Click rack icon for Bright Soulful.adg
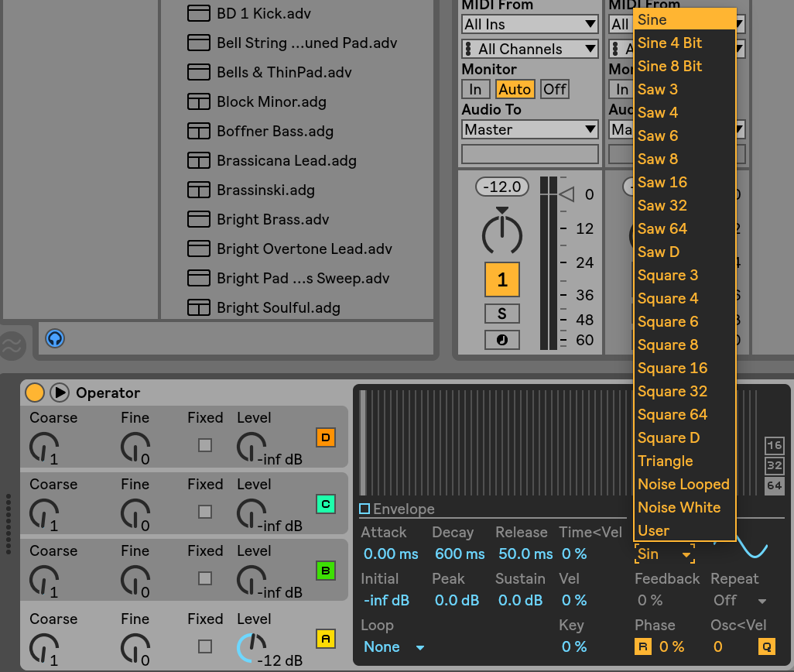 (x=198, y=307)
